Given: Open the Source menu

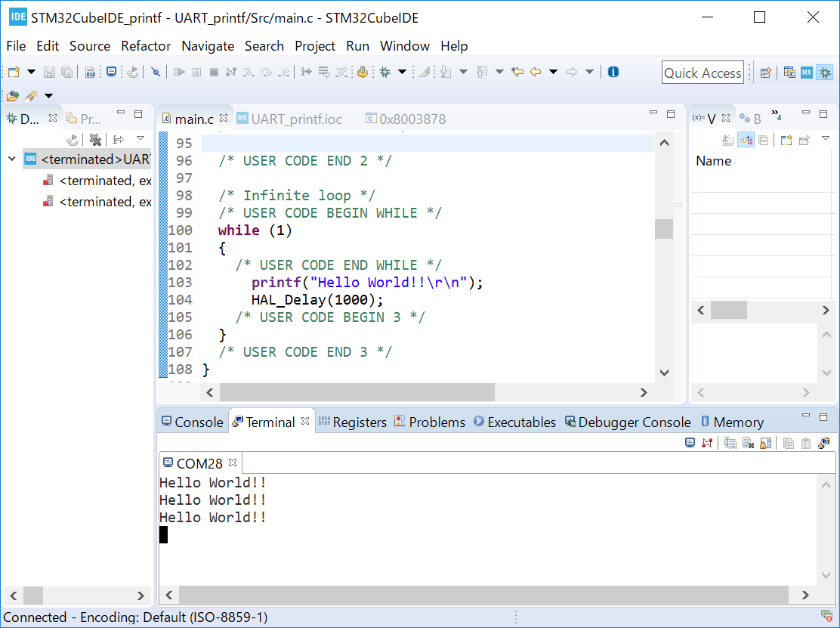Looking at the screenshot, I should click(x=90, y=46).
